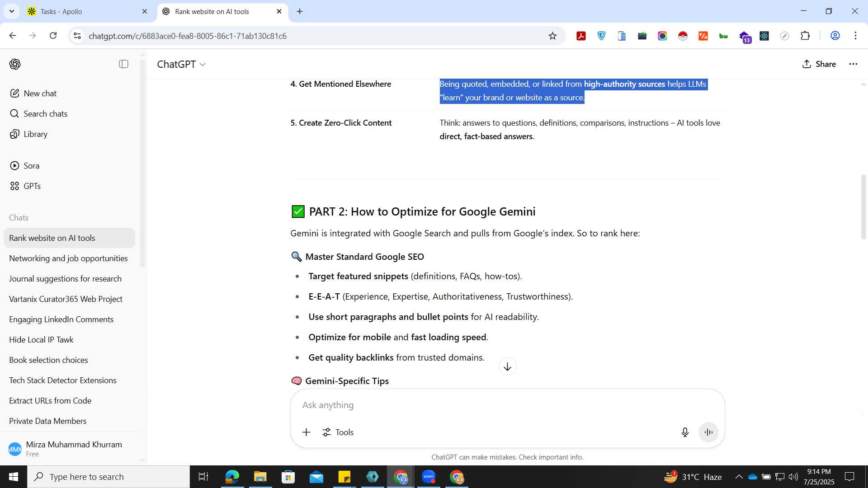Open Task View on the taskbar
868x488 pixels.
(x=203, y=477)
